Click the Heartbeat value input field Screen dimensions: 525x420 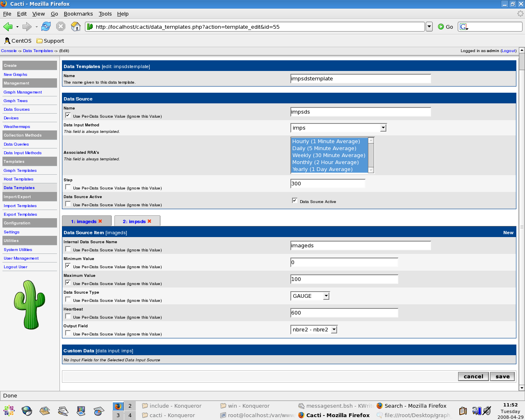(344, 313)
